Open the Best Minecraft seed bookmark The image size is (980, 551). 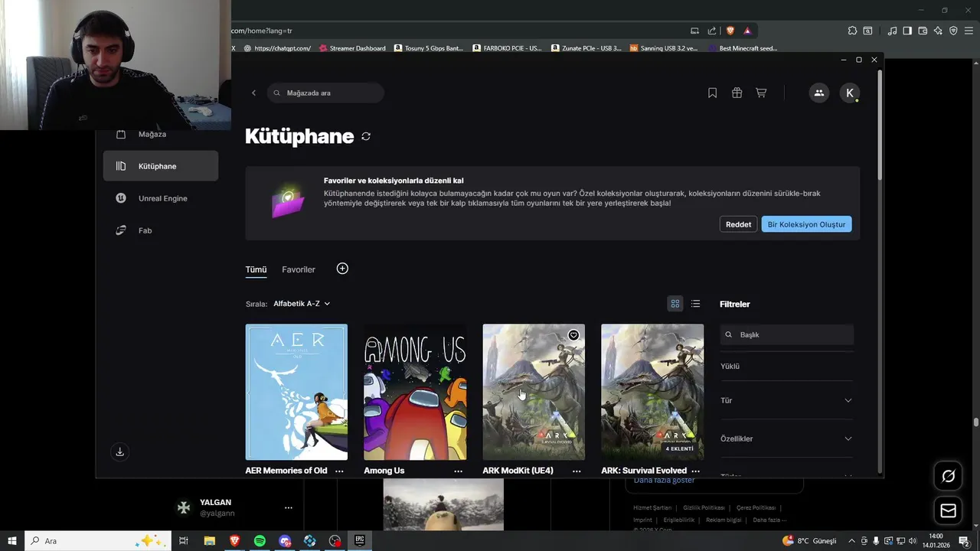point(743,48)
